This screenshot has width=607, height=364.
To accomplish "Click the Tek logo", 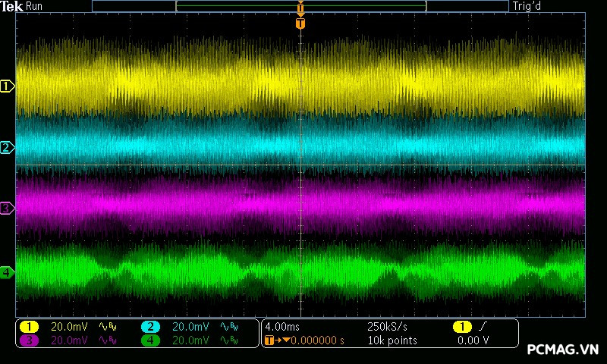I will [12, 6].
